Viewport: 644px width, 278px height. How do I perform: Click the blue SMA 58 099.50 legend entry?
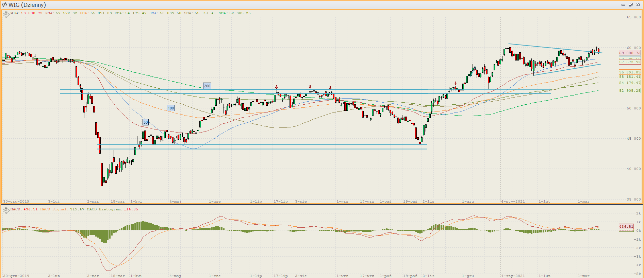[x=165, y=13]
